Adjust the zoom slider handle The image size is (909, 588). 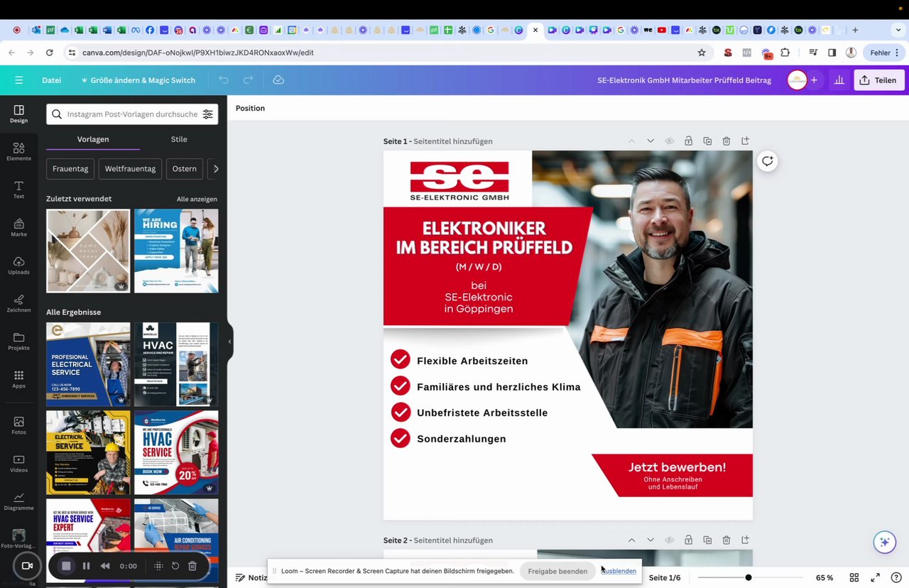point(748,577)
